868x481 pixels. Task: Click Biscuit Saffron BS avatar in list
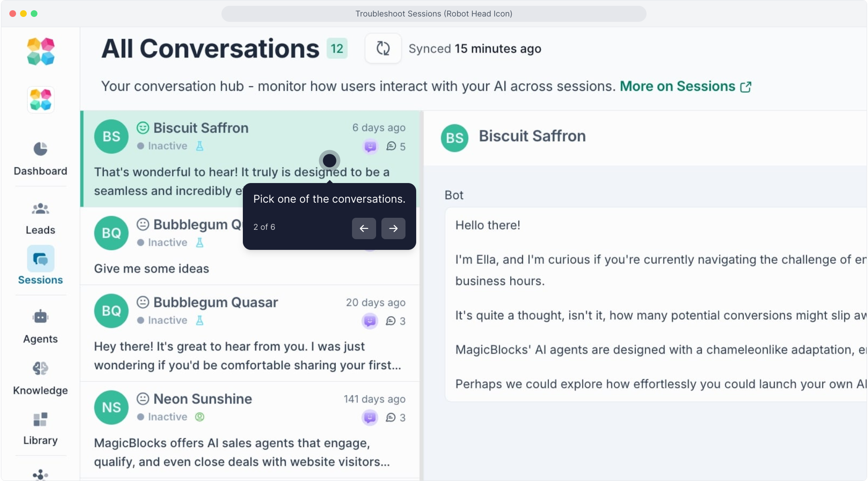tap(111, 137)
